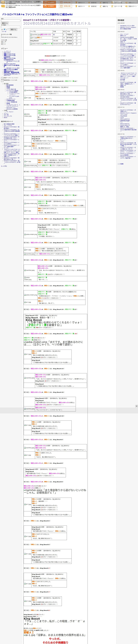The width and height of the screenshot is (138, 644).
Task: Open トップページ in sidebar menu
Action: pyautogui.click(x=7, y=51)
